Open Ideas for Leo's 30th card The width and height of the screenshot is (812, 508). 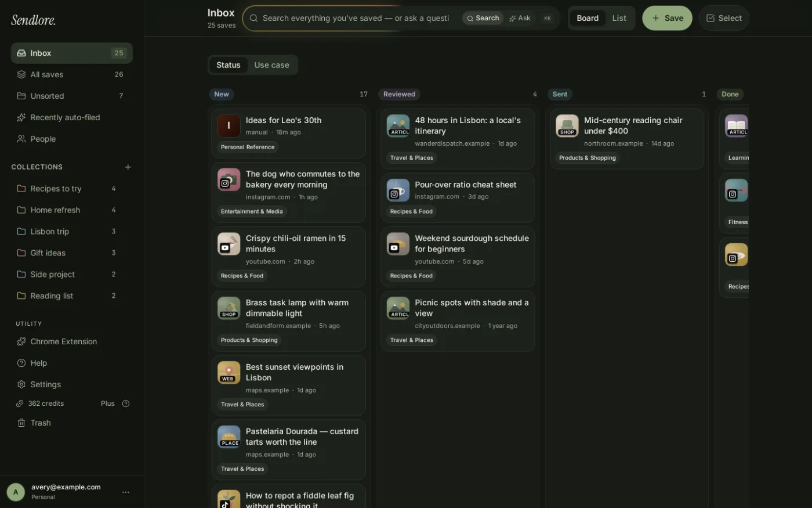[x=289, y=134]
